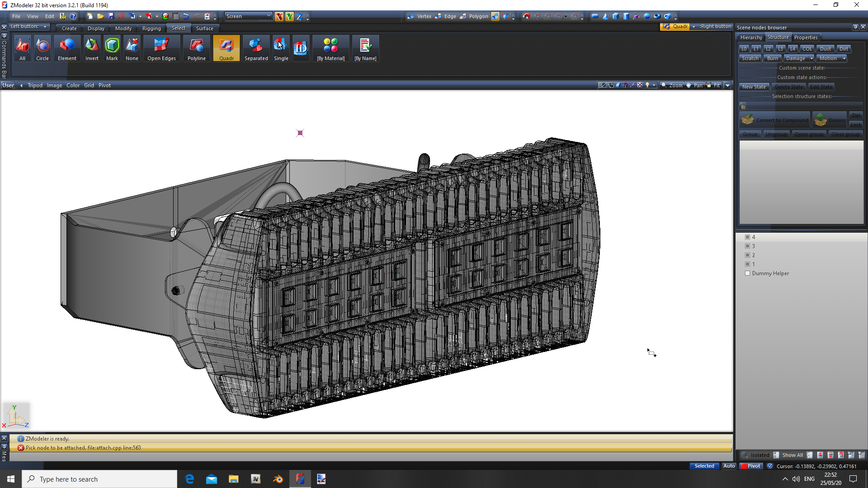Toggle the X axis constraint button
Screen dimensions: 868x488
(x=279, y=17)
